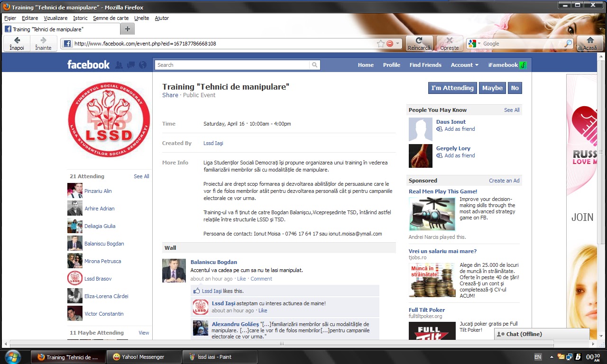Open the Vizualizare menu
The width and height of the screenshot is (607, 364).
55,18
